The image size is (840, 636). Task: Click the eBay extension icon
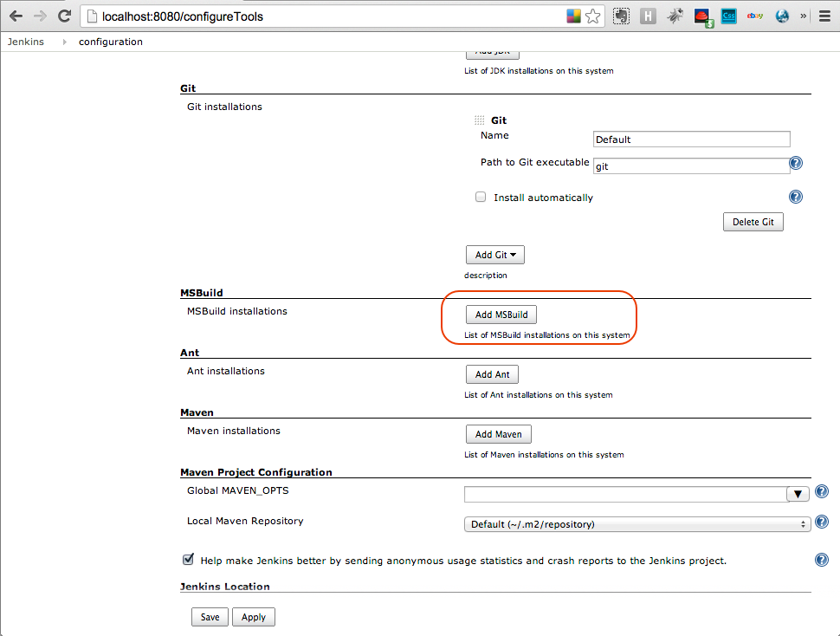755,16
